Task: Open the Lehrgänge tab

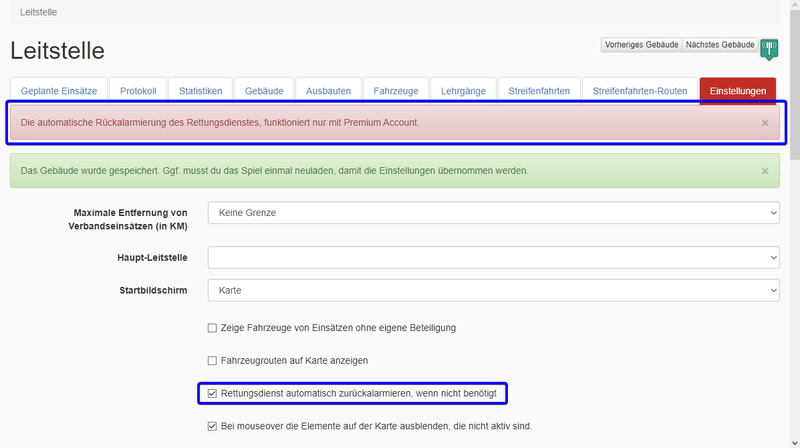Action: (463, 91)
